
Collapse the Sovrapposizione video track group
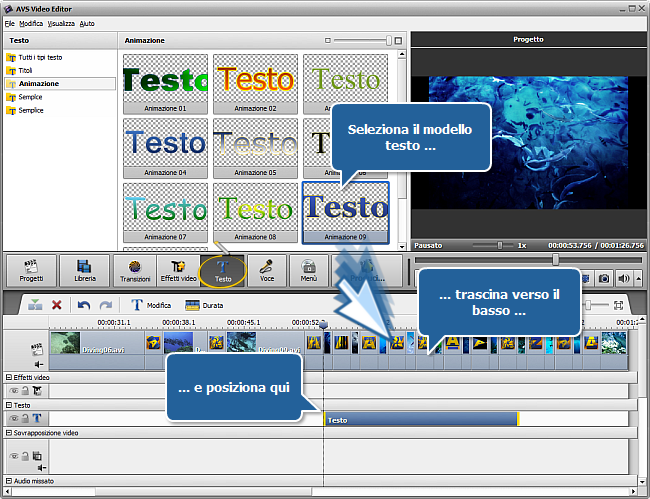(x=9, y=434)
